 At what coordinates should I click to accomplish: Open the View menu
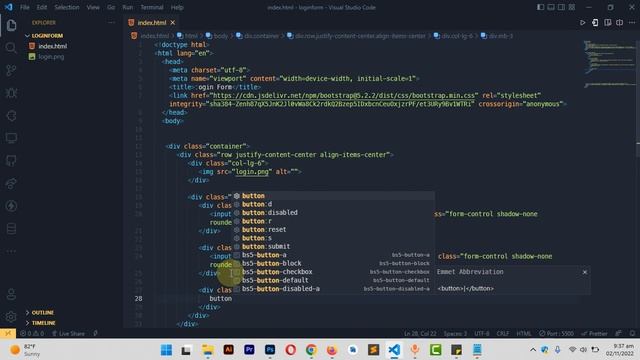(x=93, y=7)
